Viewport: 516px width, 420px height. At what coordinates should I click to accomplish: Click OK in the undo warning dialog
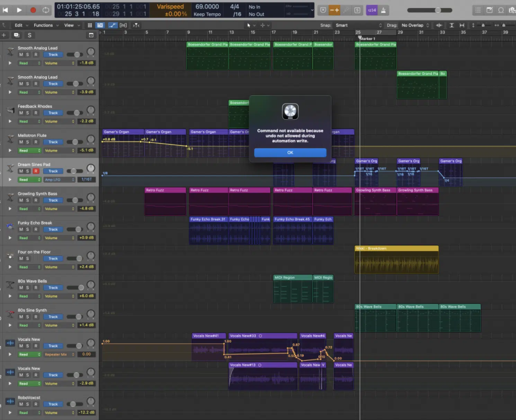tap(290, 153)
